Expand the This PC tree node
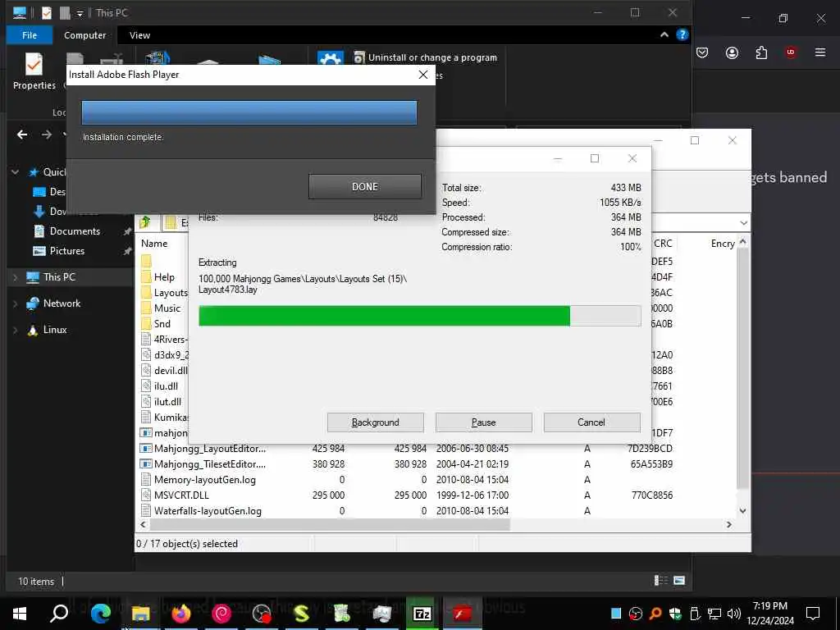The height and width of the screenshot is (630, 840). [15, 277]
